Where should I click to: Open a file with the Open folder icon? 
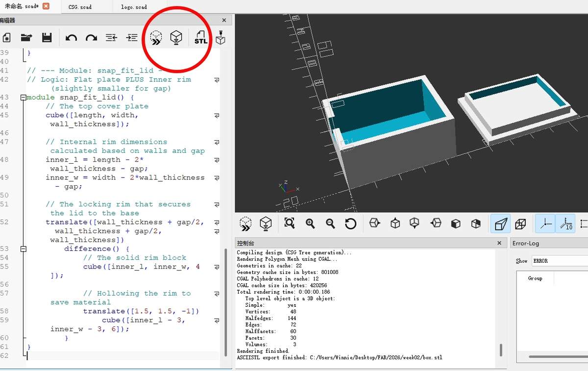click(x=26, y=38)
